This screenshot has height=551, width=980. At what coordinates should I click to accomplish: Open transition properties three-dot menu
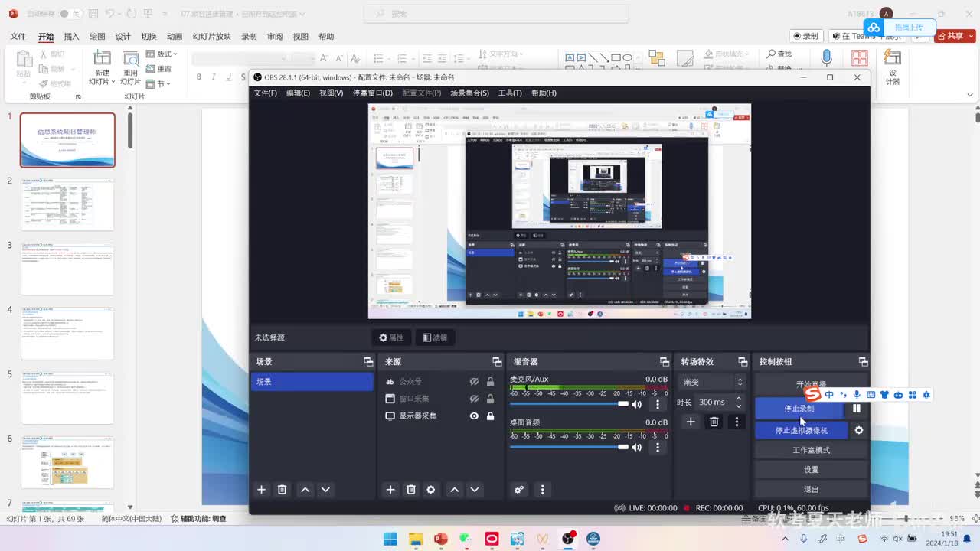coord(737,422)
